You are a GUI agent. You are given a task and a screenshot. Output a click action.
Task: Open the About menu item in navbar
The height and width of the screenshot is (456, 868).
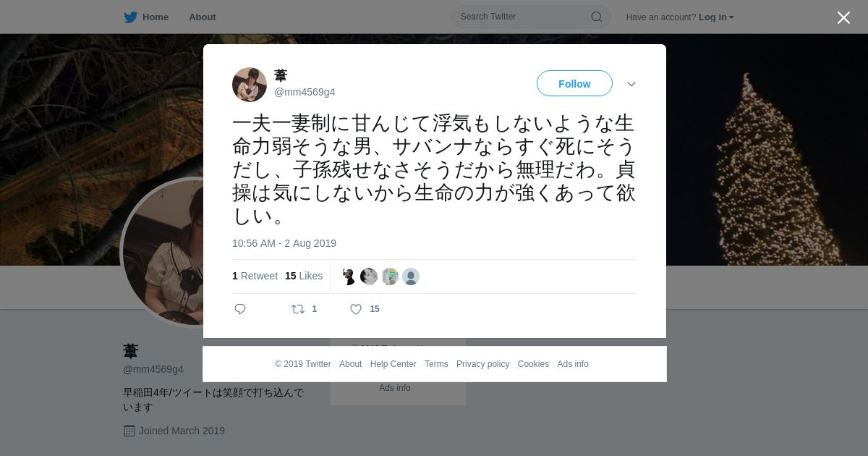203,17
